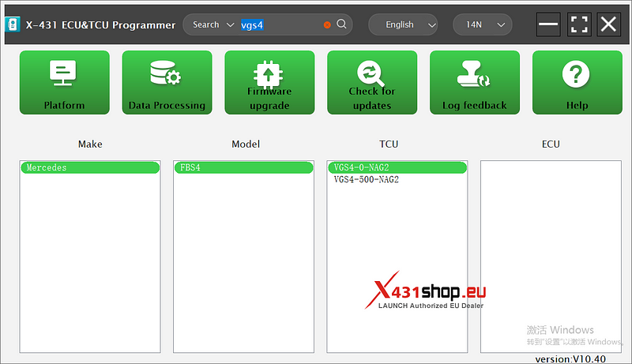Minimize the programmer window
This screenshot has height=364, width=632.
[548, 24]
